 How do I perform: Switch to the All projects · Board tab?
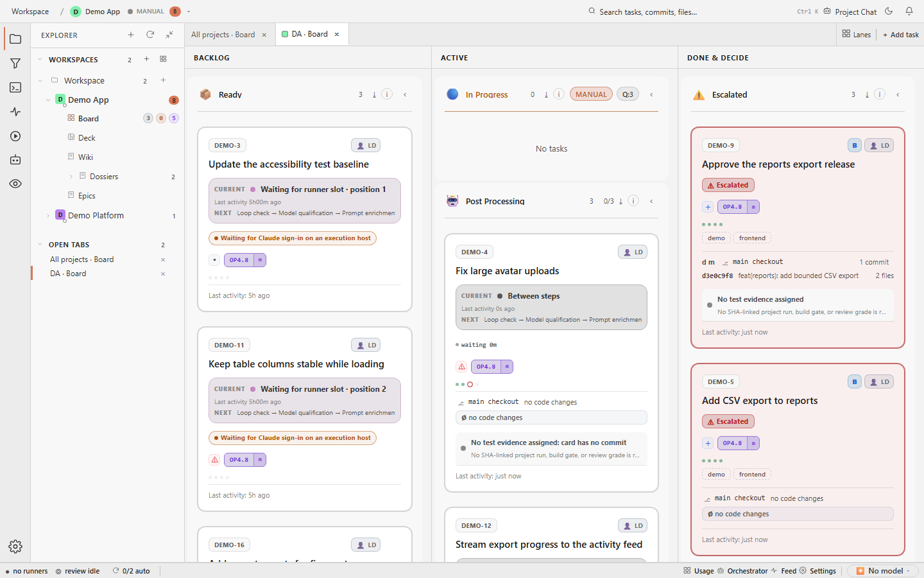pos(223,35)
